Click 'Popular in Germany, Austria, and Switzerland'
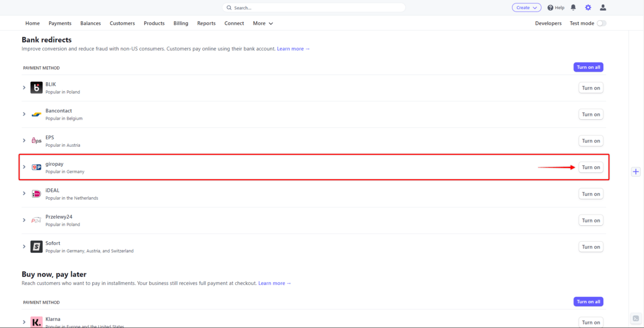 click(90, 251)
